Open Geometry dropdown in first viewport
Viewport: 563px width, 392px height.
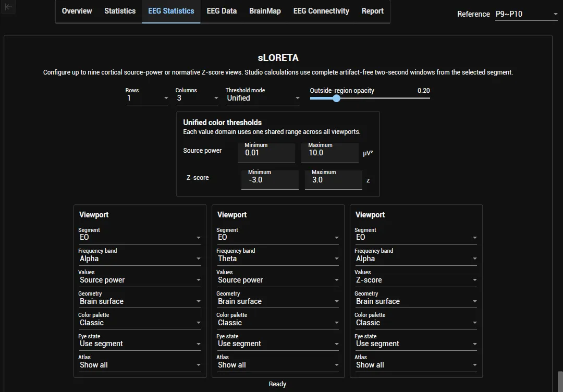click(140, 301)
